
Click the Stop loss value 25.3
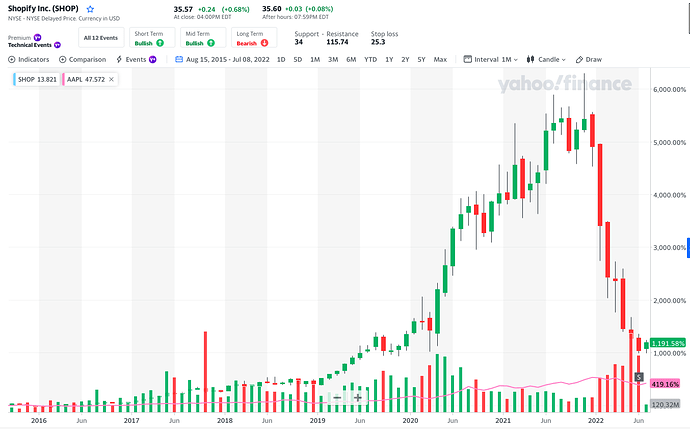coord(378,42)
